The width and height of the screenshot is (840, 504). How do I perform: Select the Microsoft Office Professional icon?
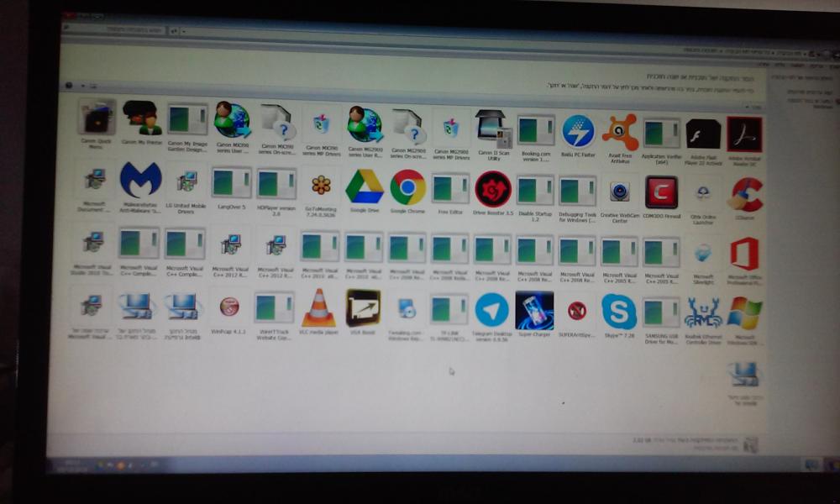(744, 254)
